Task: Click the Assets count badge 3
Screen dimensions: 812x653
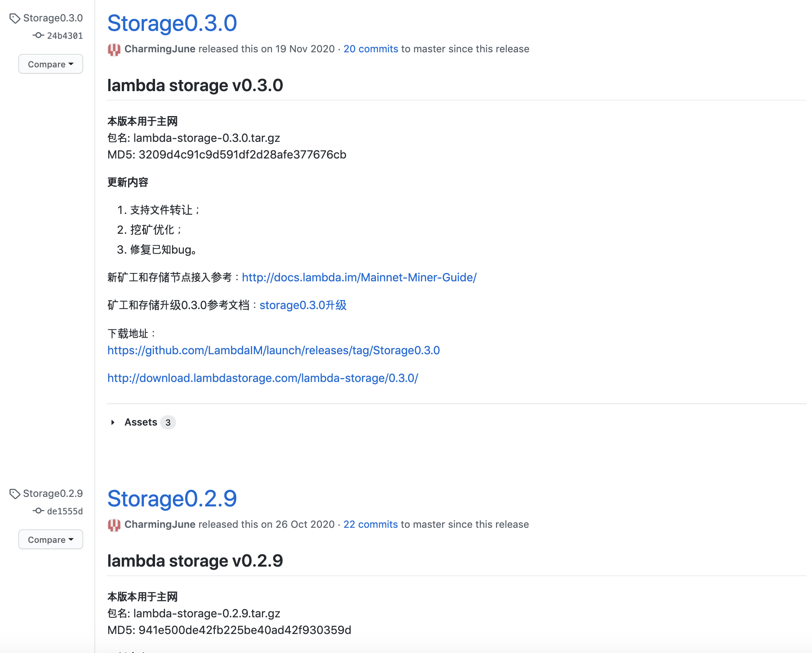Action: click(x=168, y=422)
